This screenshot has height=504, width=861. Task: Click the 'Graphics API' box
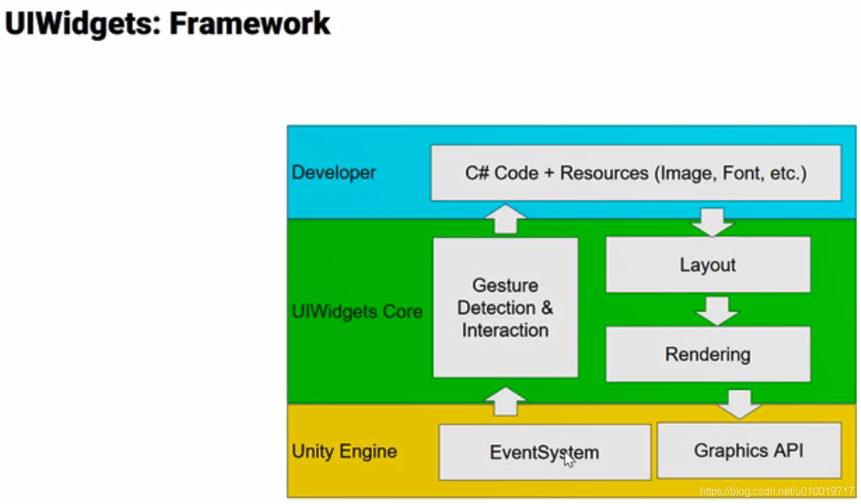click(749, 450)
